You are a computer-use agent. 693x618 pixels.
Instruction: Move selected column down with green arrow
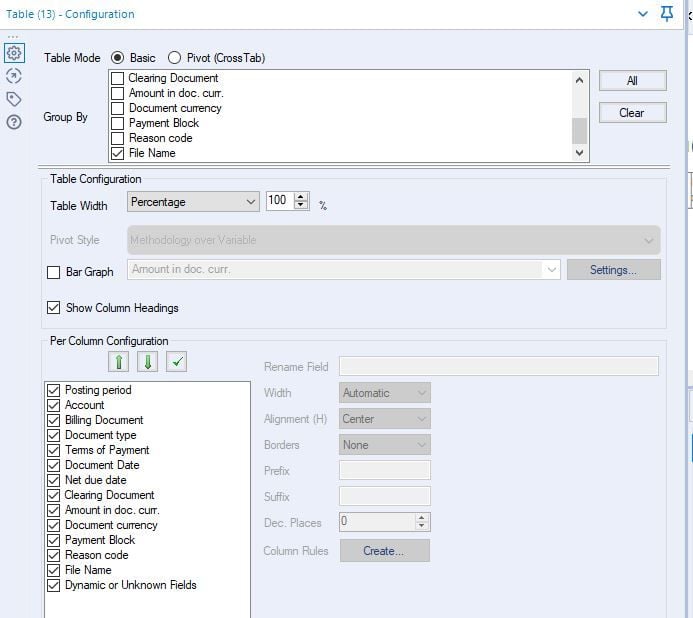tap(148, 362)
